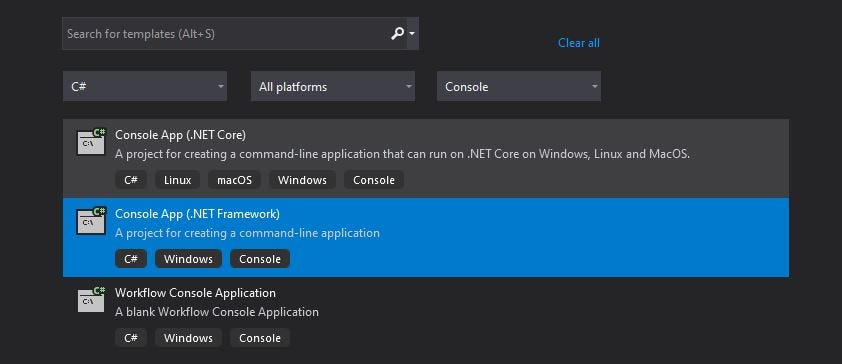842x364 pixels.
Task: Click the search magnifier icon
Action: (397, 33)
